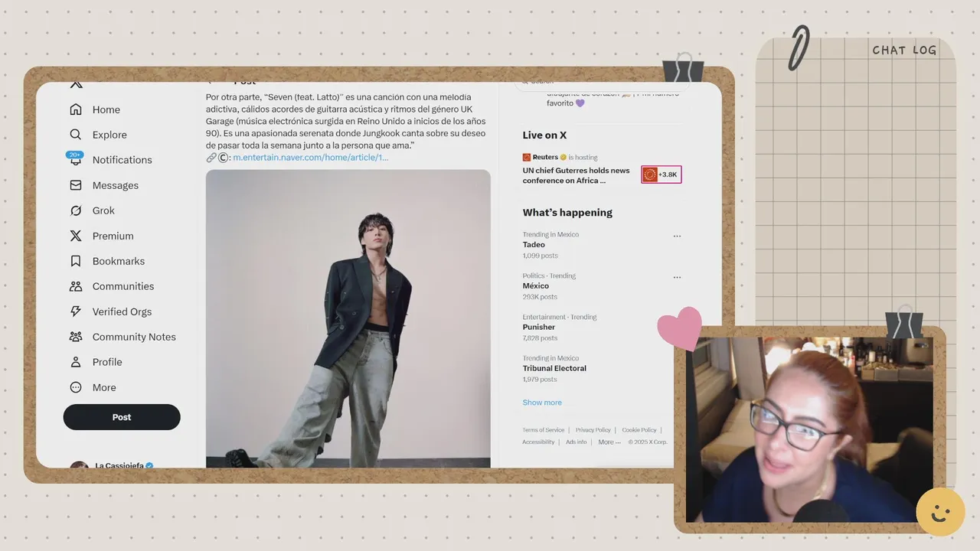Open the Bookmarks icon
Screen dimensions: 980x551
tap(76, 261)
